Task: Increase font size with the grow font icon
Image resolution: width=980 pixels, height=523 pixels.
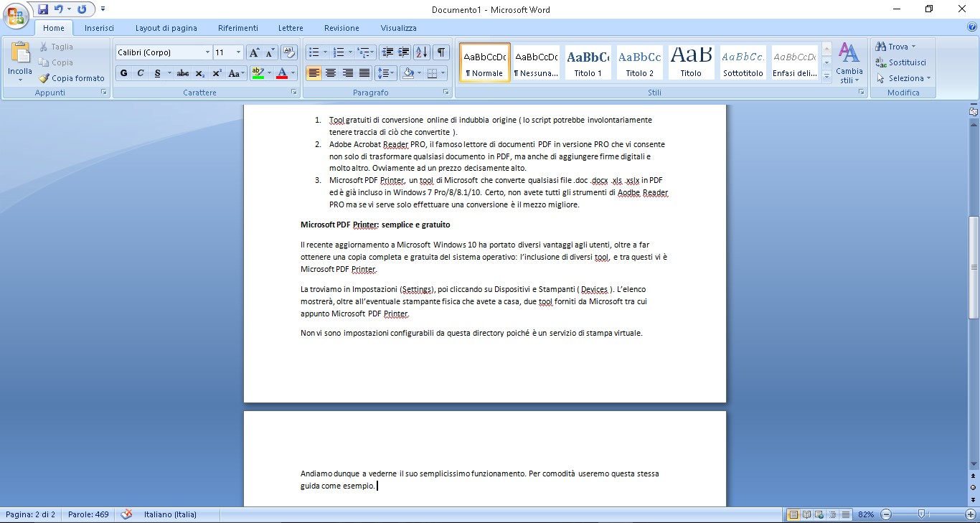Action: (254, 52)
